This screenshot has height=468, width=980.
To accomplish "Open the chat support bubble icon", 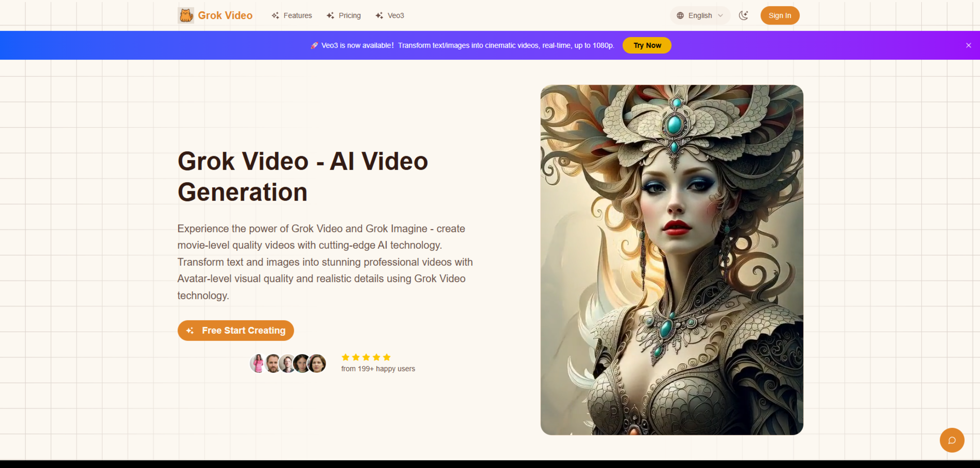I will [x=951, y=440].
